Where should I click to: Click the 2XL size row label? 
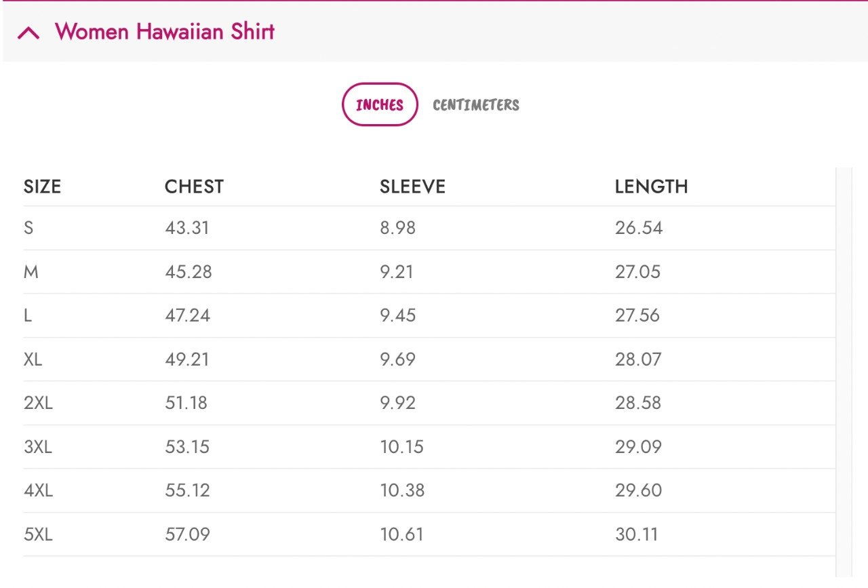coord(38,403)
